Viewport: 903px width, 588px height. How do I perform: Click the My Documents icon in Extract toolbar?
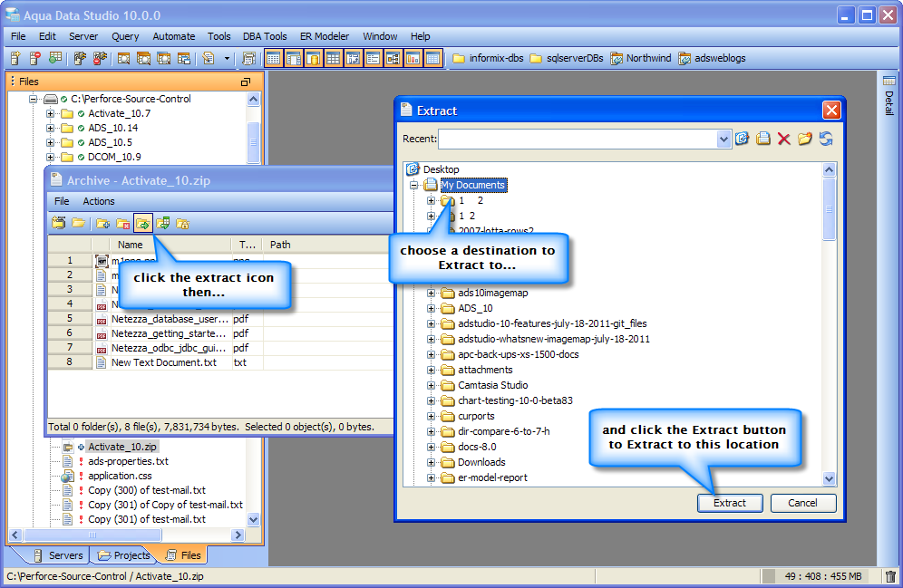point(763,139)
